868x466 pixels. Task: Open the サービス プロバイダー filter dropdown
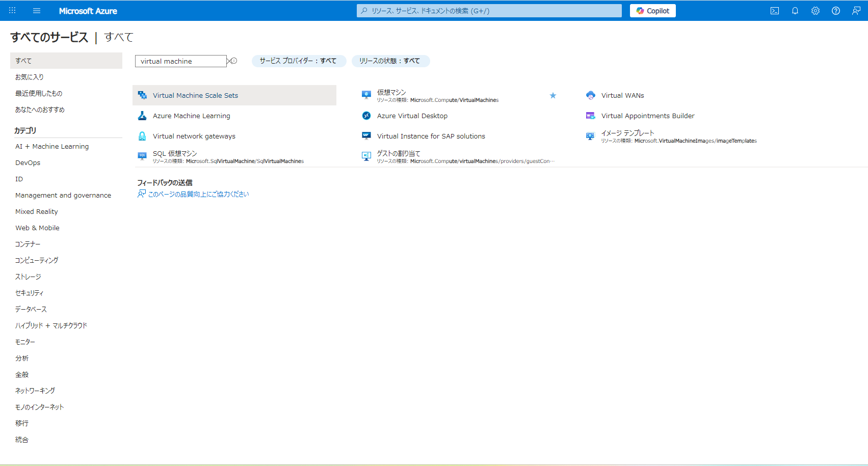point(299,61)
